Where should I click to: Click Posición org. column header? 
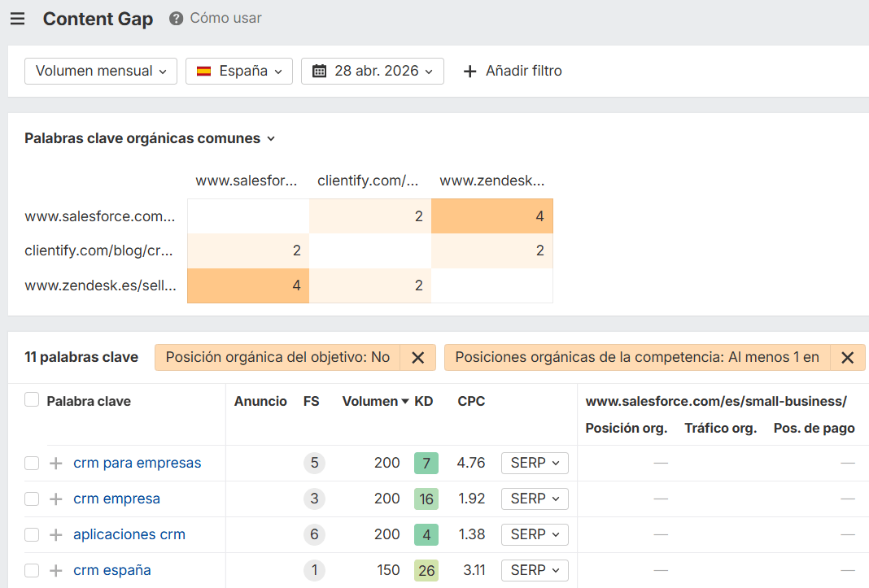pyautogui.click(x=627, y=429)
